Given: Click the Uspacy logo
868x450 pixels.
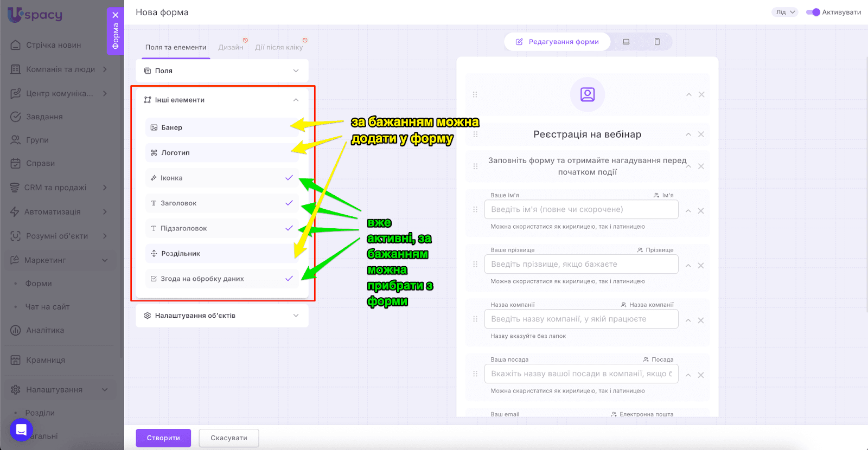Looking at the screenshot, I should point(35,15).
